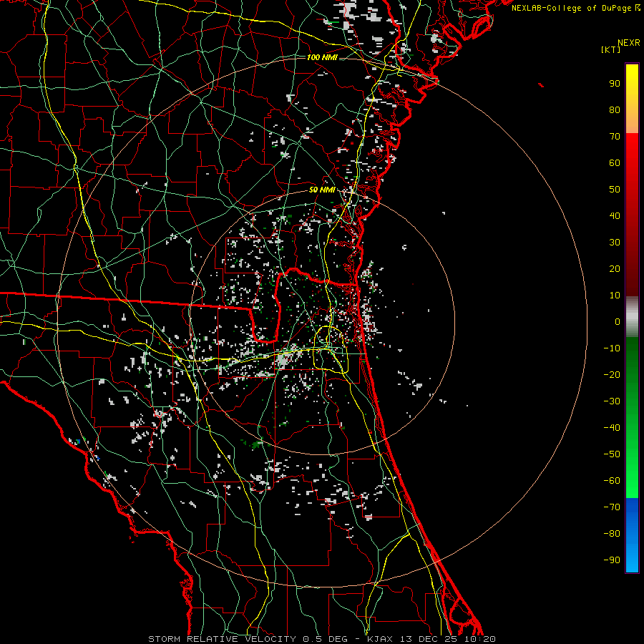
Task: Click the 0 value on velocity scale
Action: tap(618, 322)
